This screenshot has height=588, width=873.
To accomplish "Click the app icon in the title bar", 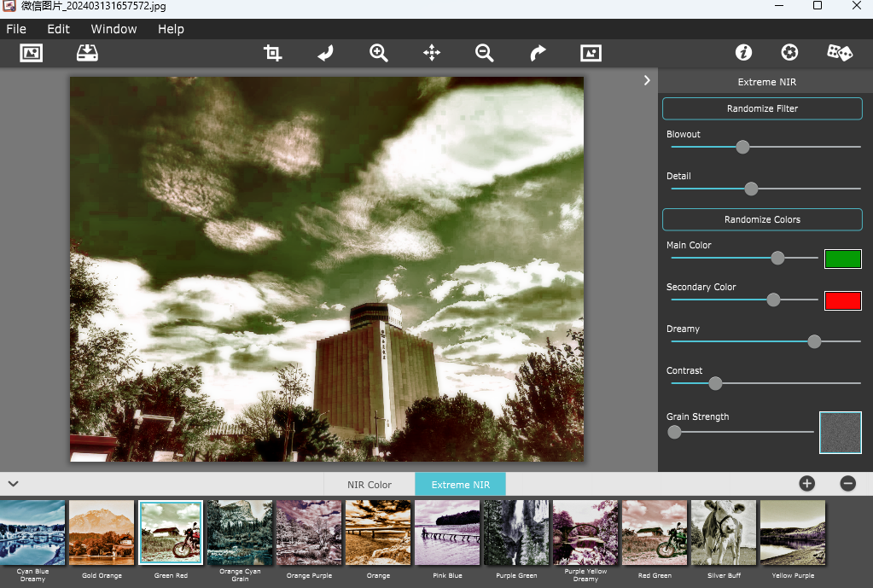I will [x=9, y=6].
